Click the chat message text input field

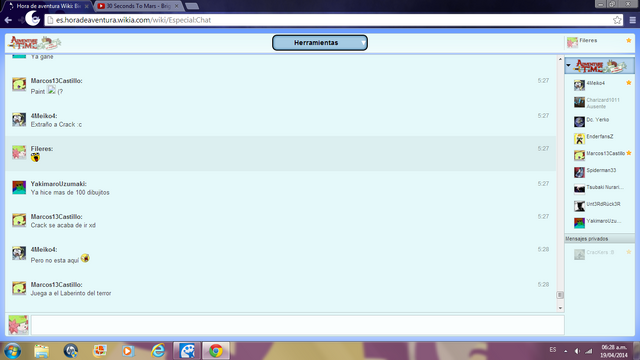pos(298,325)
